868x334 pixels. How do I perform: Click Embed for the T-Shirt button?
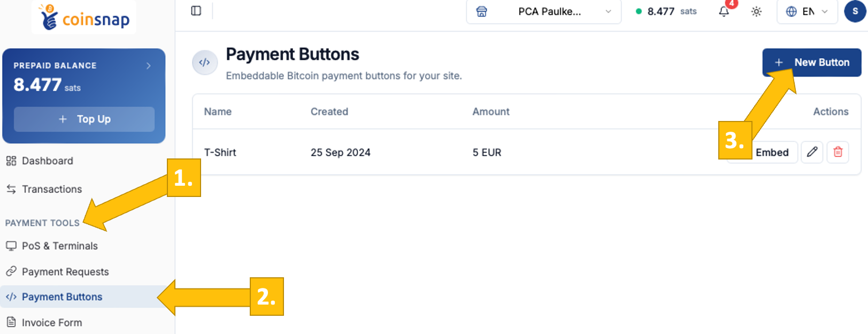[x=772, y=152]
